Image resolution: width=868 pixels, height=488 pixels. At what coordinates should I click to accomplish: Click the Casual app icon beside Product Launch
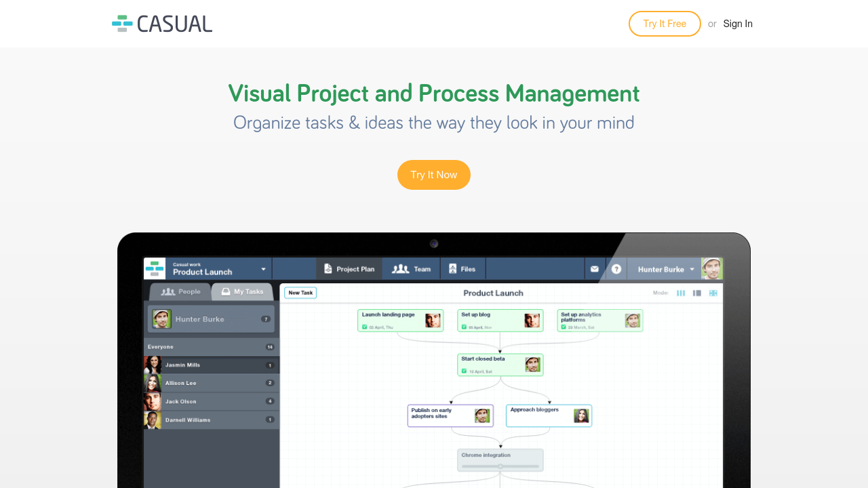155,268
